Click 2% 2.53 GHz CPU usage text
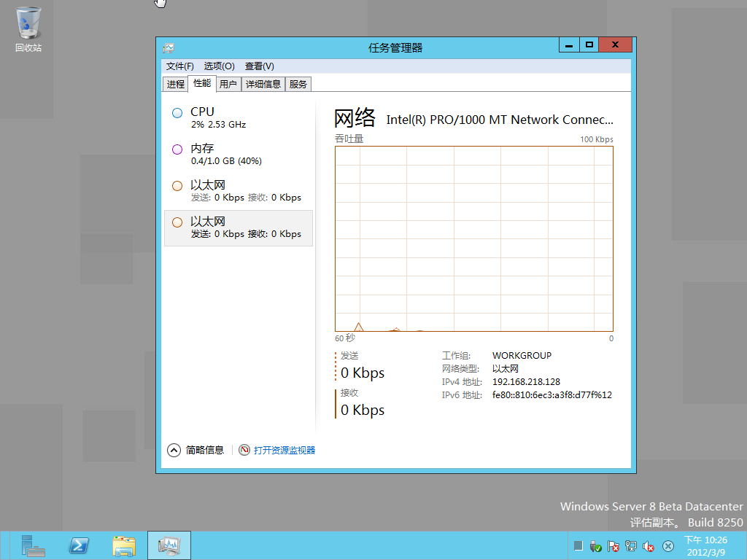This screenshot has width=747, height=560. point(218,124)
